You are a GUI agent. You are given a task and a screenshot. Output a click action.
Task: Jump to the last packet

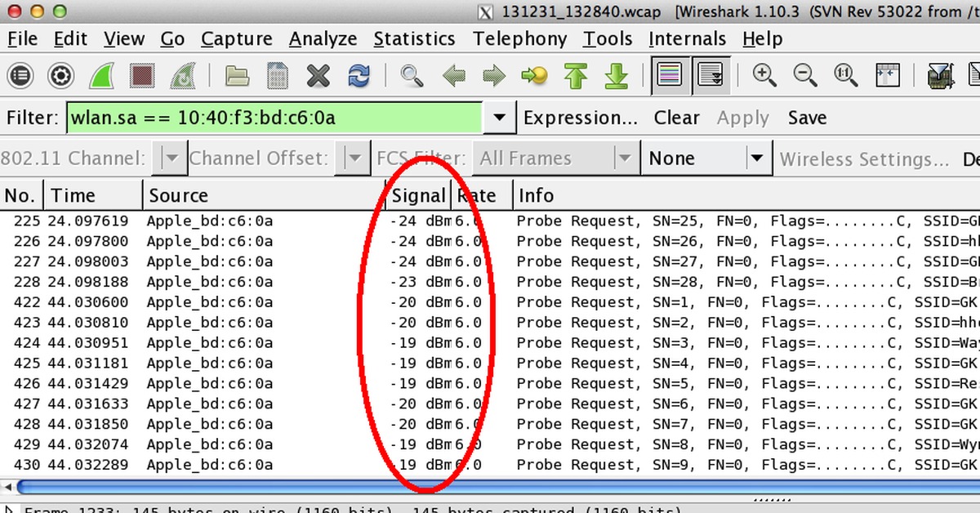tap(616, 76)
